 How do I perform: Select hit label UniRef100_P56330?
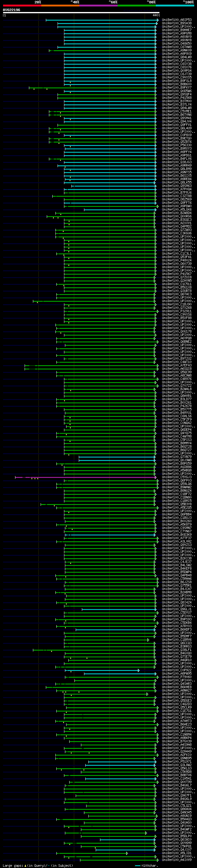[x=177, y=145]
